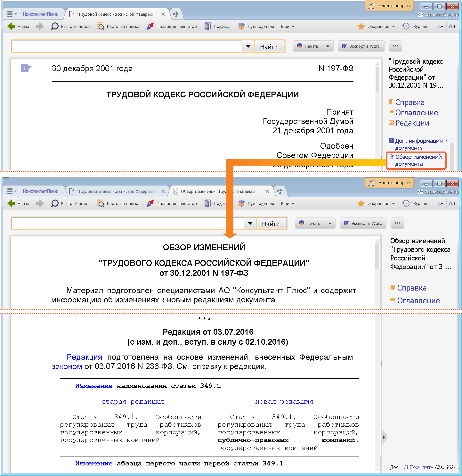Open Путеводители in bottom window toolbar
This screenshot has width=462, height=476.
tap(256, 203)
